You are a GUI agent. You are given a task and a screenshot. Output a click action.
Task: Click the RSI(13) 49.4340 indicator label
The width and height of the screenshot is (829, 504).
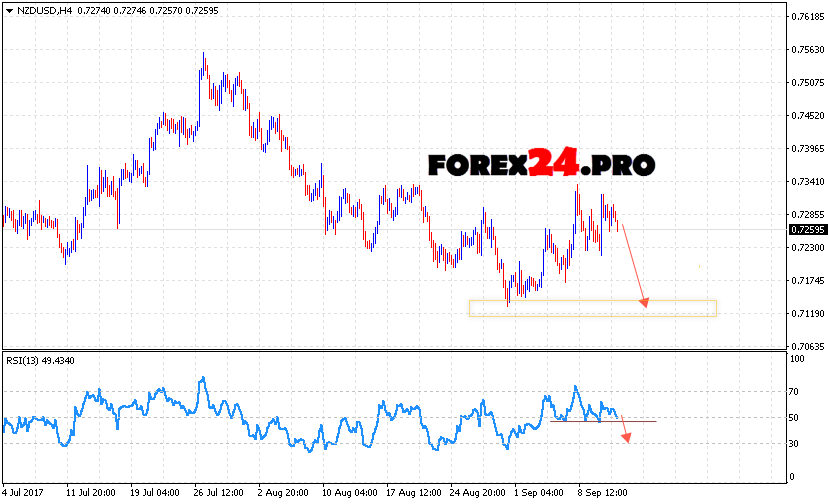[40, 361]
